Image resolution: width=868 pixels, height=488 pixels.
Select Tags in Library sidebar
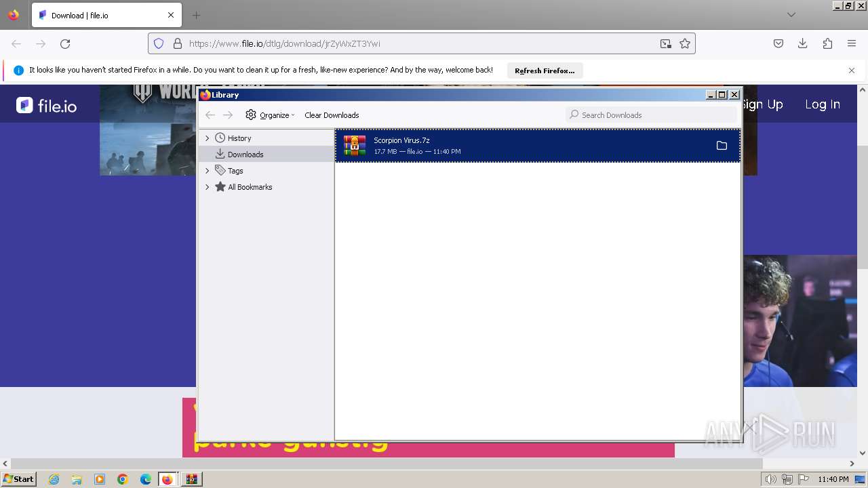[x=235, y=171]
